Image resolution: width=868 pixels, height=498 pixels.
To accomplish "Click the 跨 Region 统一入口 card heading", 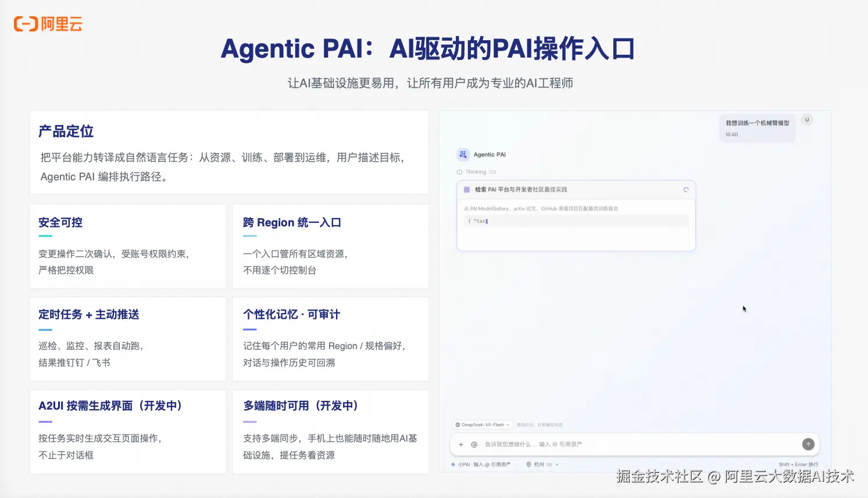I will click(x=292, y=222).
